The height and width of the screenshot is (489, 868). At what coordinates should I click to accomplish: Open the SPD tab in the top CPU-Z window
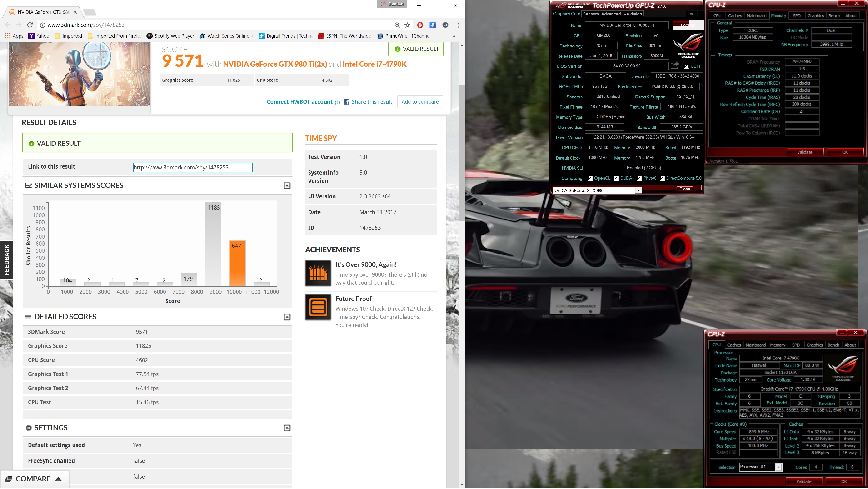coord(796,15)
